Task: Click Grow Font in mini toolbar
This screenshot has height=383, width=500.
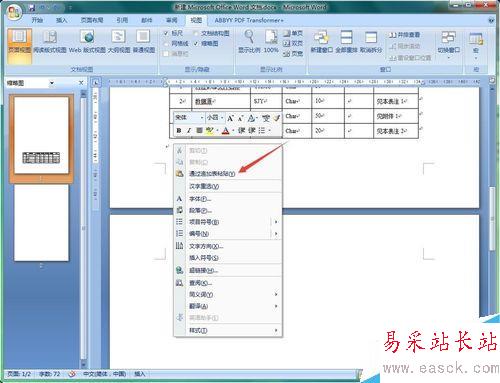Action: click(230, 118)
